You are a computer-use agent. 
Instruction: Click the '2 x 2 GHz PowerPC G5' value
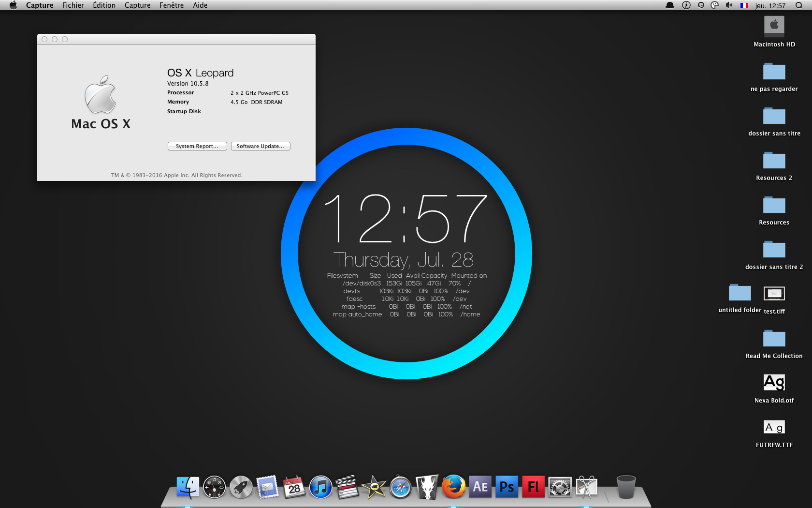coord(260,93)
